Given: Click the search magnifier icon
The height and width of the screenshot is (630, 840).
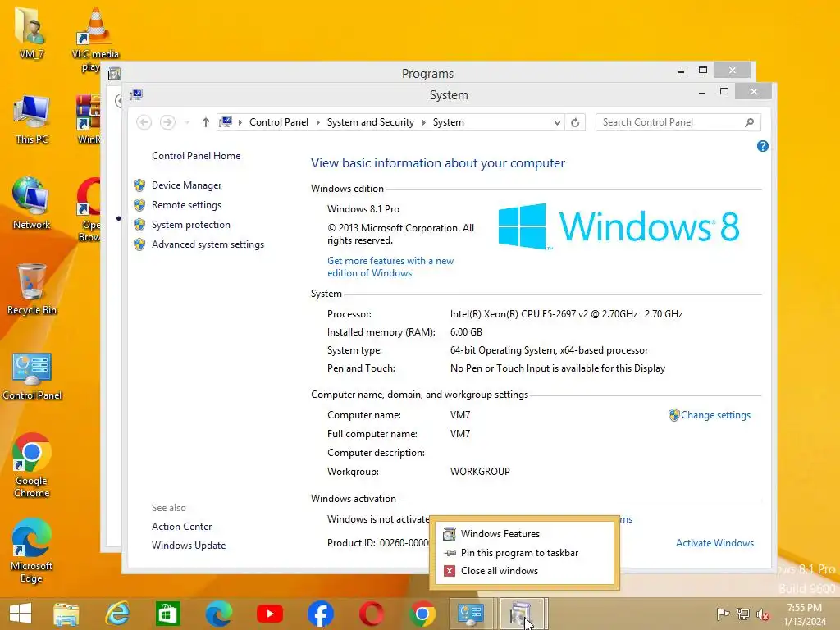Looking at the screenshot, I should (x=750, y=123).
